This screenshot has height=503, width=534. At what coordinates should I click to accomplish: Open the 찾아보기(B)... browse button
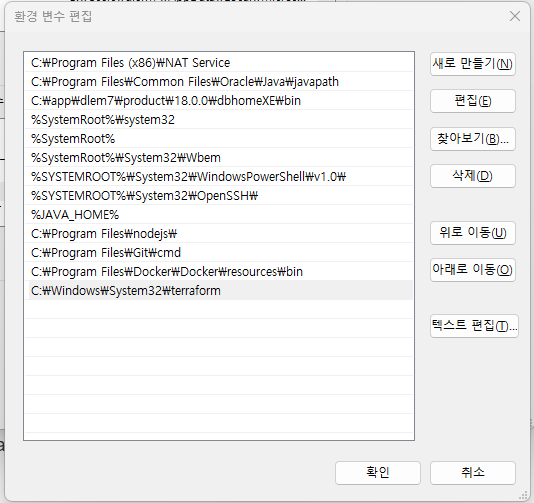coord(473,139)
